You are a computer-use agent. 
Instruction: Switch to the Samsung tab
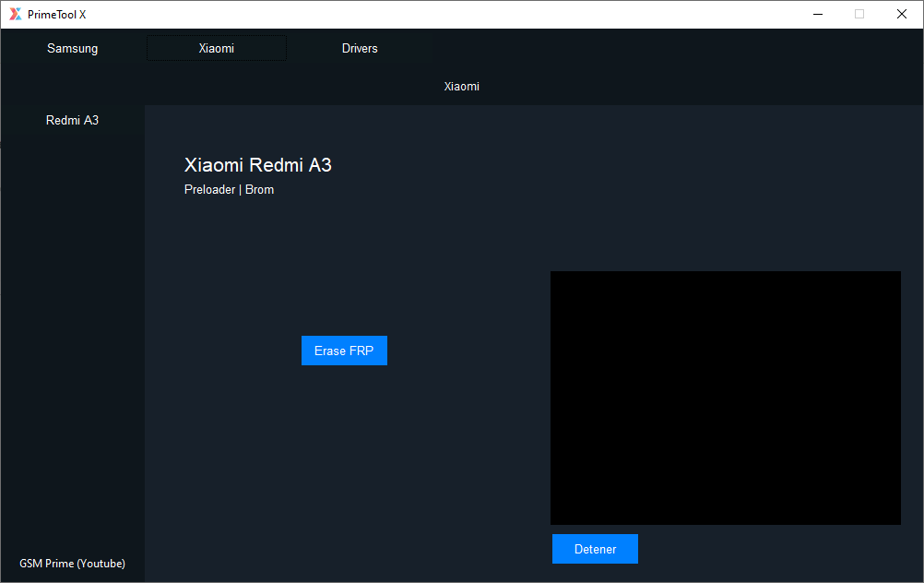pyautogui.click(x=73, y=48)
